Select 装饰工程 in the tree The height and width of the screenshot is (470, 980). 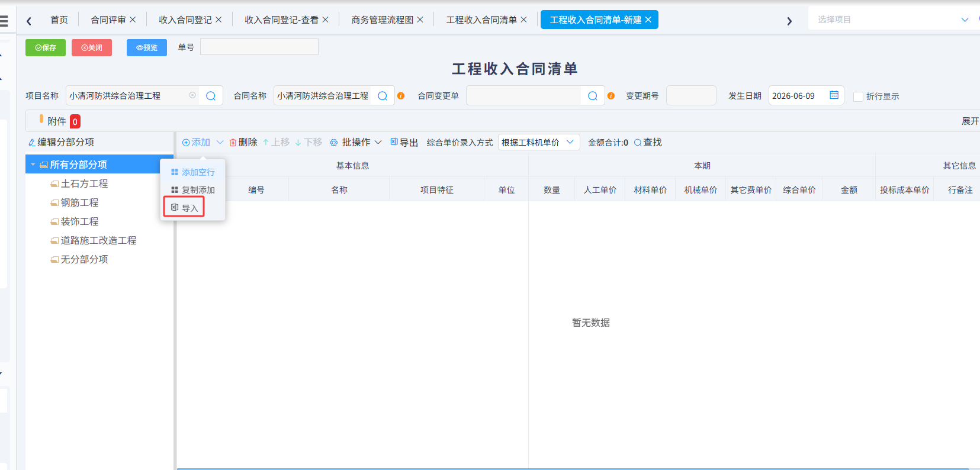click(79, 221)
